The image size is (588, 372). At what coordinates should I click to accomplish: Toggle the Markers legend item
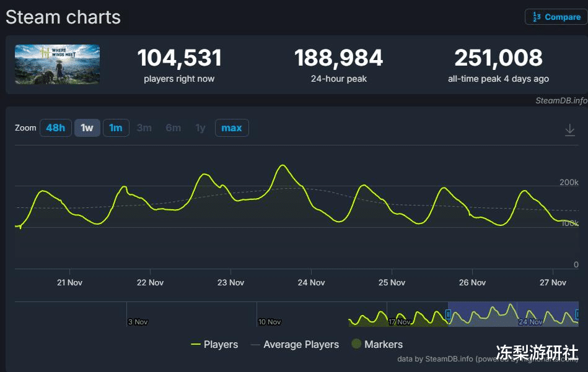(377, 344)
